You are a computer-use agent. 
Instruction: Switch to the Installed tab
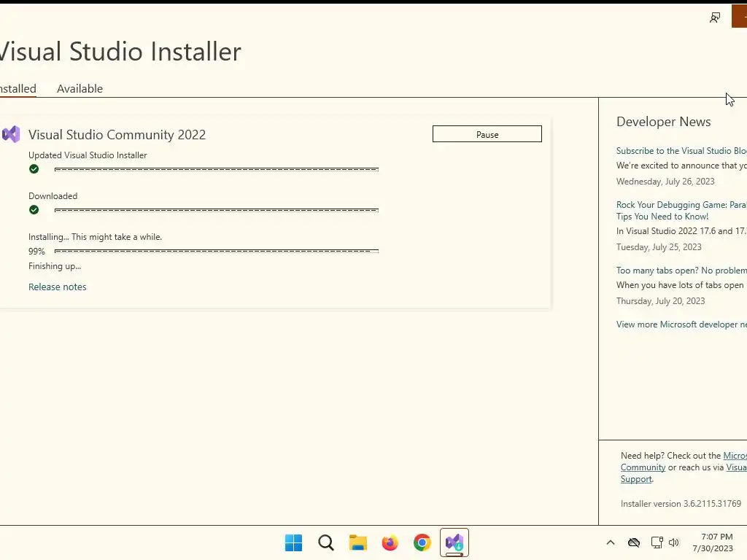point(18,88)
